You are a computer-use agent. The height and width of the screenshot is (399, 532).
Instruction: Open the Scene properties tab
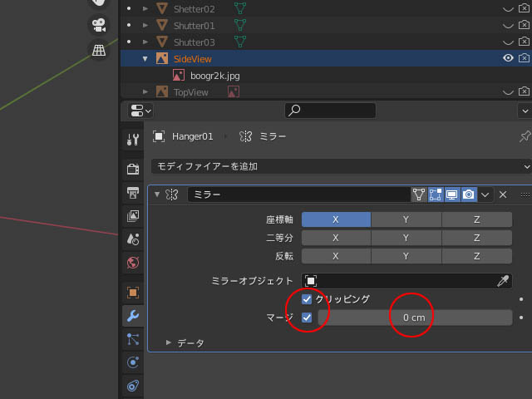[x=133, y=239]
